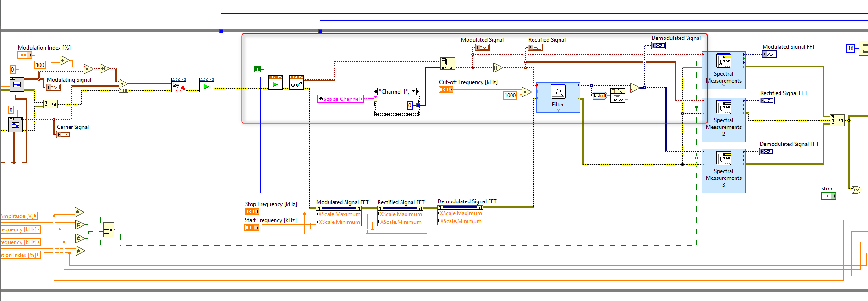
Task: Select the Spectral Measurements 3 Express VI
Action: (x=724, y=171)
